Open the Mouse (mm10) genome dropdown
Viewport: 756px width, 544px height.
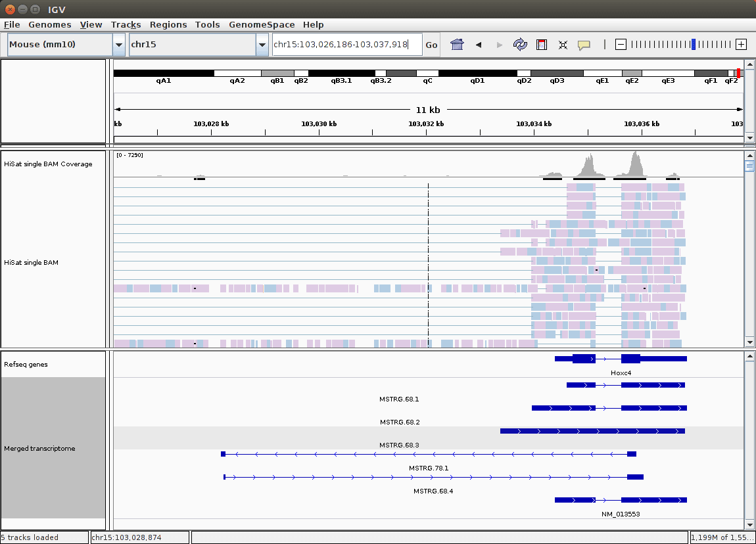point(119,45)
